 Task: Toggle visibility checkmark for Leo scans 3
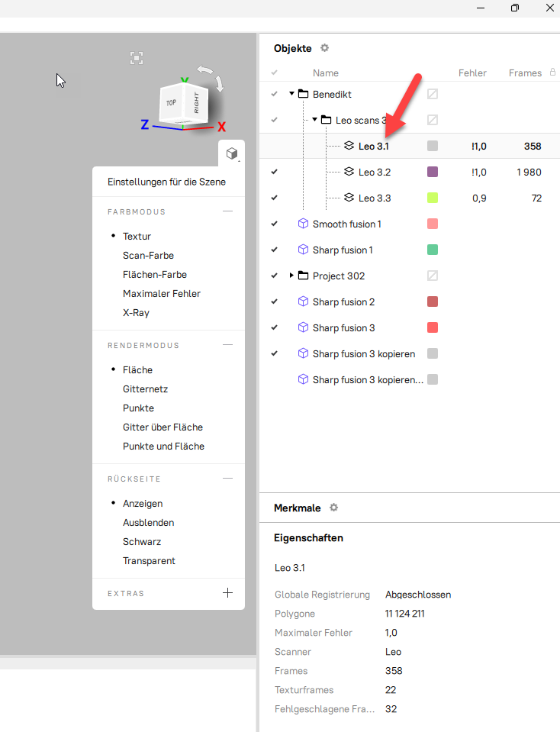[x=275, y=120]
